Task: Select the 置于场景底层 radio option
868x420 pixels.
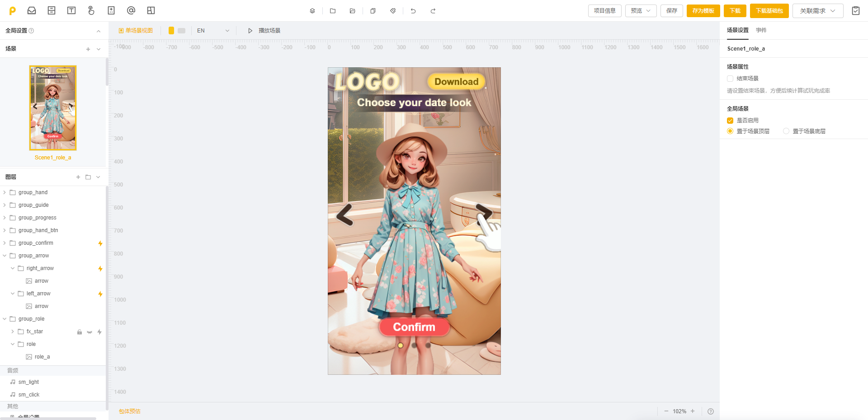Action: (x=786, y=131)
